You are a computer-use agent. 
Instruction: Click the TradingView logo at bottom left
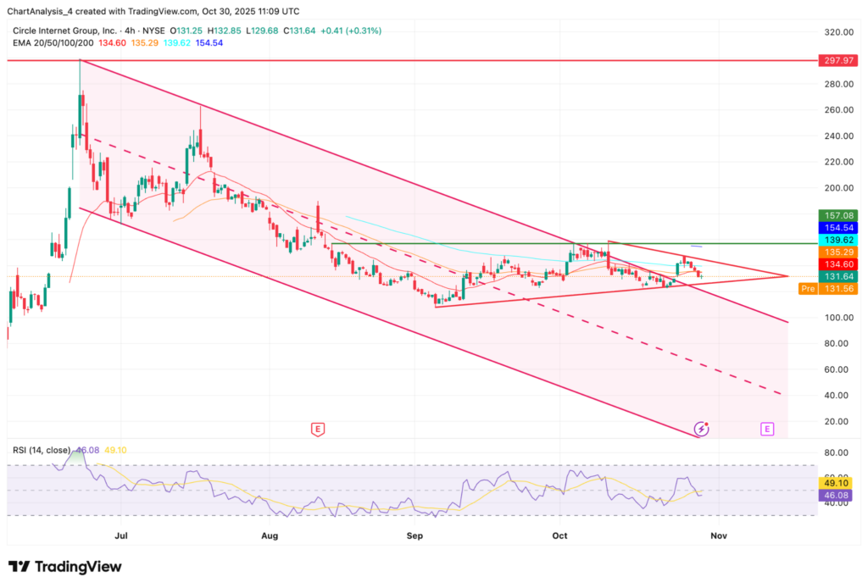(64, 566)
